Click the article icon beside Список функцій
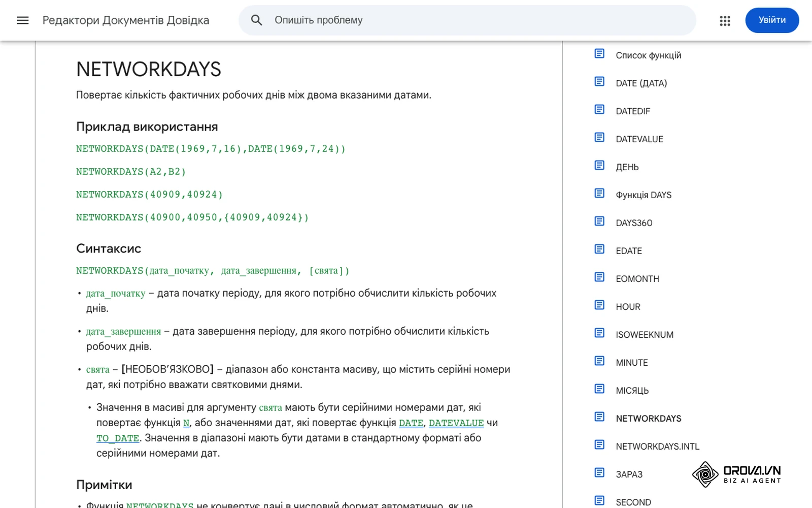Image resolution: width=812 pixels, height=508 pixels. (599, 53)
